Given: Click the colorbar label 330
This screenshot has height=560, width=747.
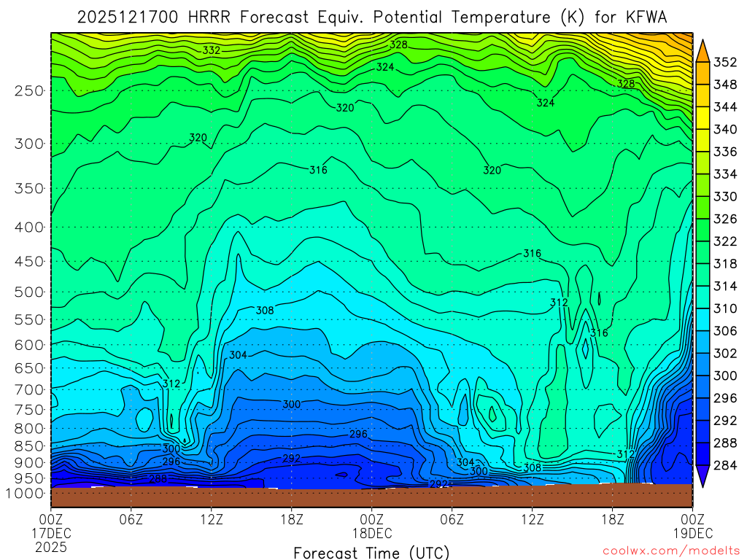Looking at the screenshot, I should [725, 196].
